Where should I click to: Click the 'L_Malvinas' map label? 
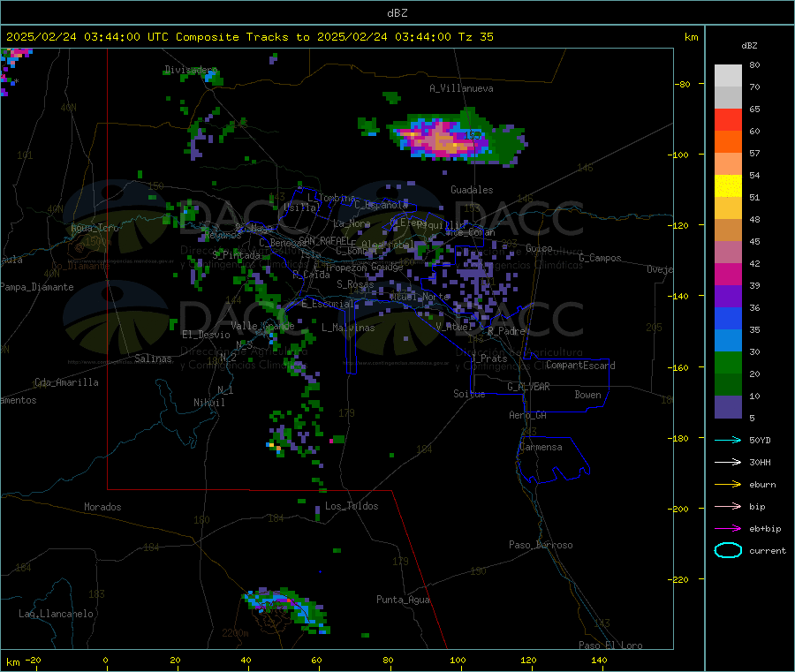point(348,328)
